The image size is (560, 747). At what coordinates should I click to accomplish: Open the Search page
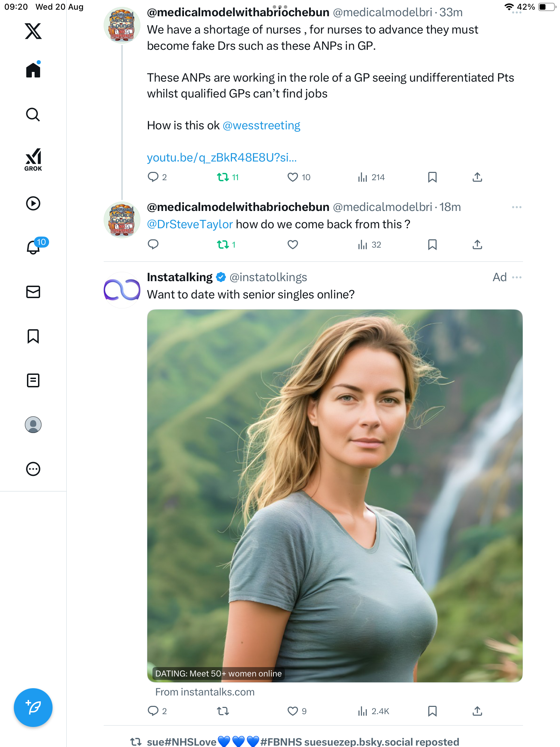pyautogui.click(x=33, y=115)
